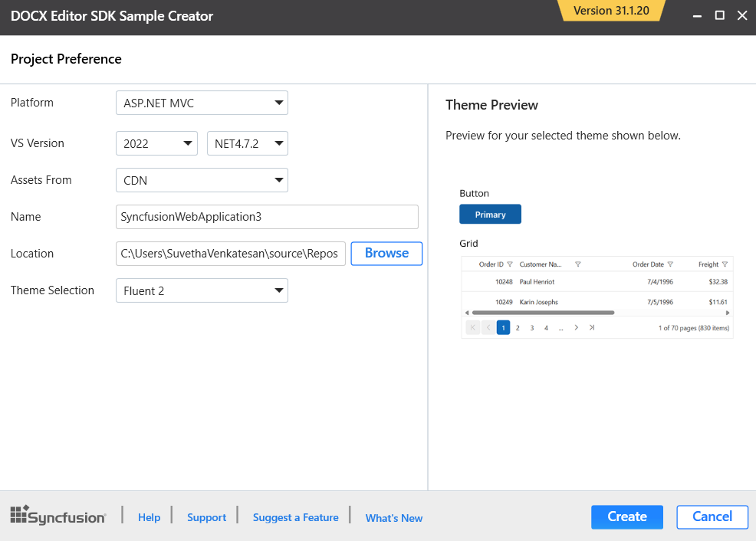Select grid page number 2
The image size is (756, 541).
coord(518,327)
